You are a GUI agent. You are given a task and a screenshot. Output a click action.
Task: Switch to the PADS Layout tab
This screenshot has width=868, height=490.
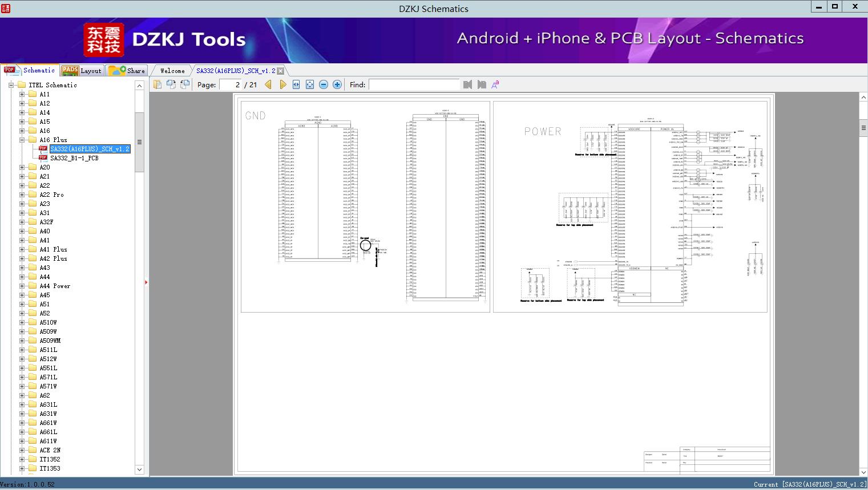pos(82,71)
